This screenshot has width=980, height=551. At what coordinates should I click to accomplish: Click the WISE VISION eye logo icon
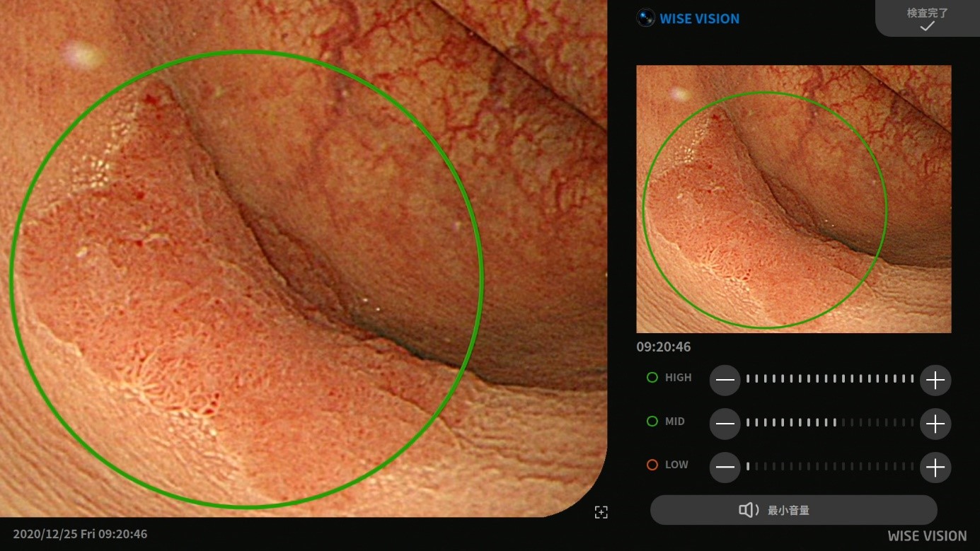[645, 18]
